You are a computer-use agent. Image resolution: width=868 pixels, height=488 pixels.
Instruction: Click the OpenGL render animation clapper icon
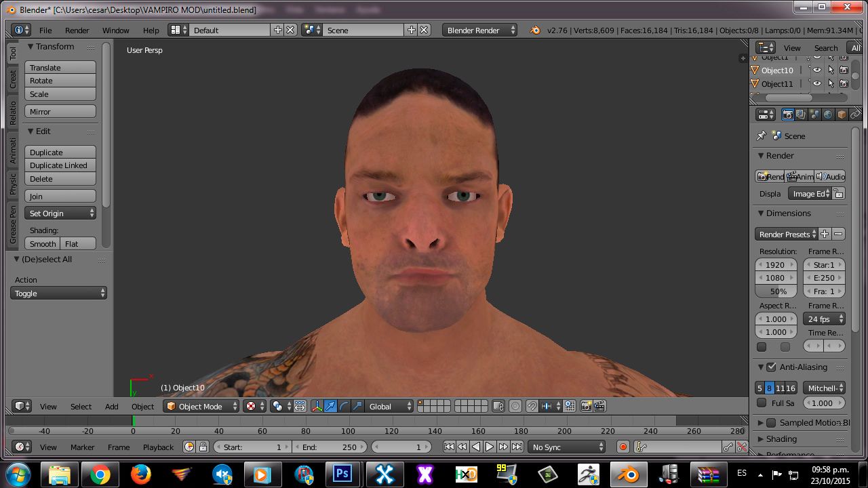coord(599,406)
